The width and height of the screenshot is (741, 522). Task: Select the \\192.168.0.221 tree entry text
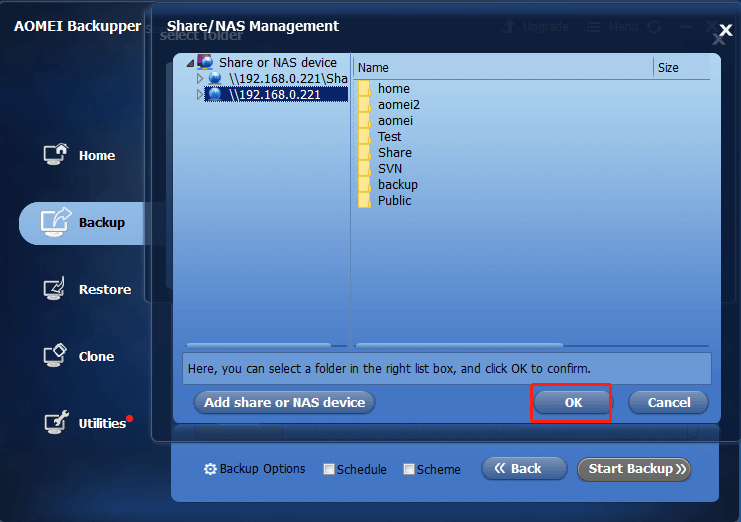click(275, 94)
